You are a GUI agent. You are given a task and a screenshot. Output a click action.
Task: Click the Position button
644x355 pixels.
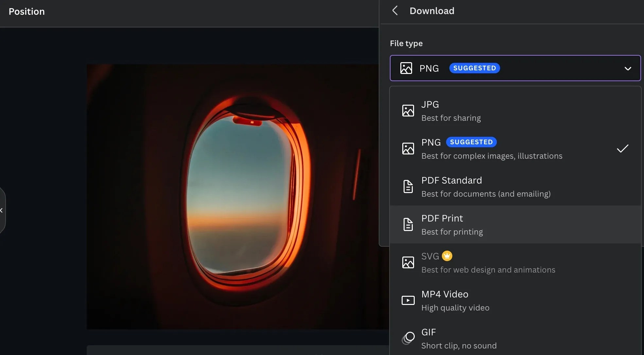click(x=27, y=11)
